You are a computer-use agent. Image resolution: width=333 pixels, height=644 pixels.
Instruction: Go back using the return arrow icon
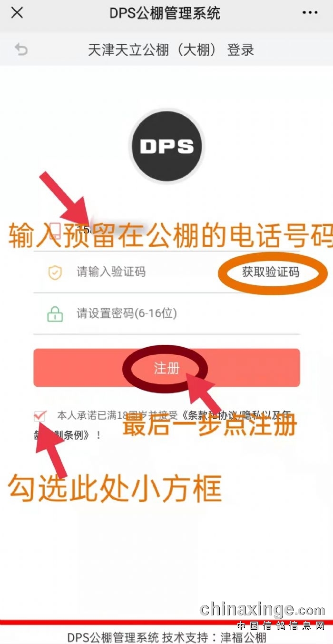pyautogui.click(x=21, y=50)
